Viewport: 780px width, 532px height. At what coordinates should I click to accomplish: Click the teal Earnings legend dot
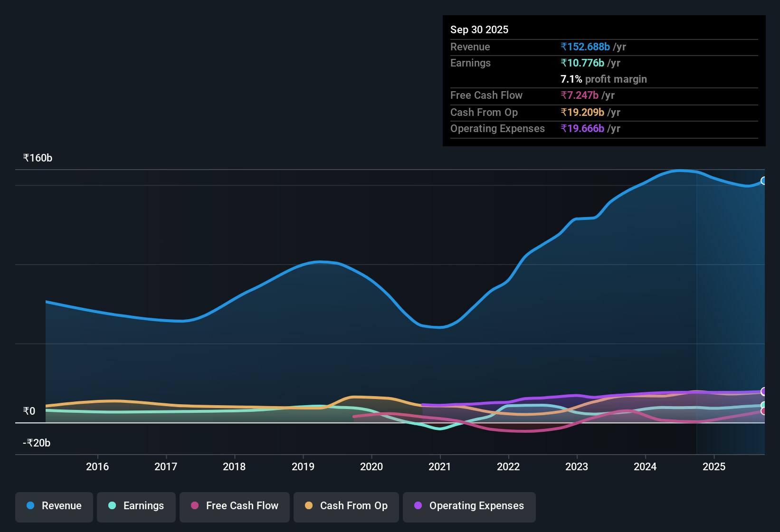pyautogui.click(x=112, y=506)
